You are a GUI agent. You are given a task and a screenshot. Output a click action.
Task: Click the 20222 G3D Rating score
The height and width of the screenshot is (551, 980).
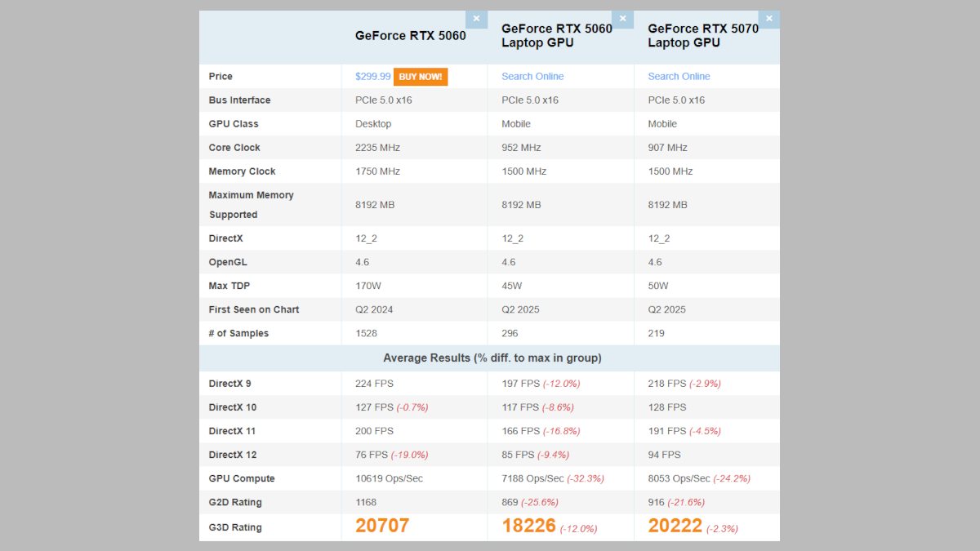click(675, 527)
